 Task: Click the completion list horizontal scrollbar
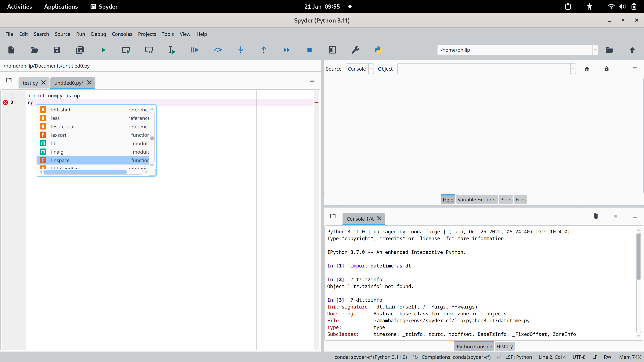(85, 172)
